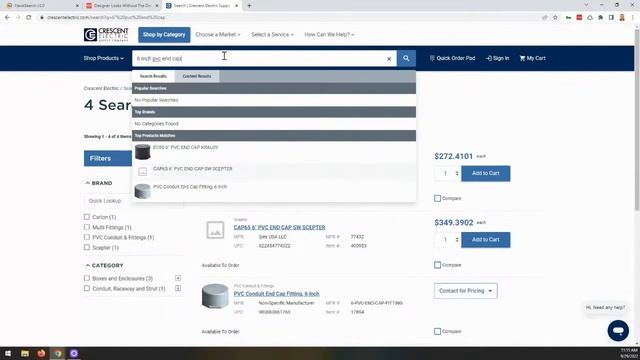This screenshot has height=360, width=640.
Task: Click the blue magnifier search button
Action: 406,58
